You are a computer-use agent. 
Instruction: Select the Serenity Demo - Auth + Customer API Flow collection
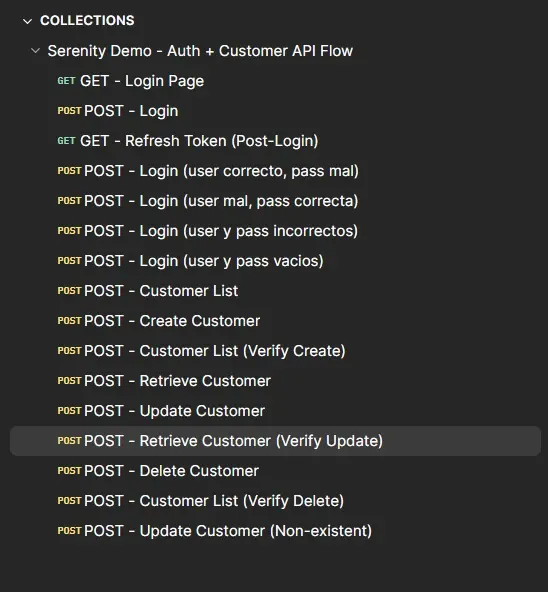[200, 51]
